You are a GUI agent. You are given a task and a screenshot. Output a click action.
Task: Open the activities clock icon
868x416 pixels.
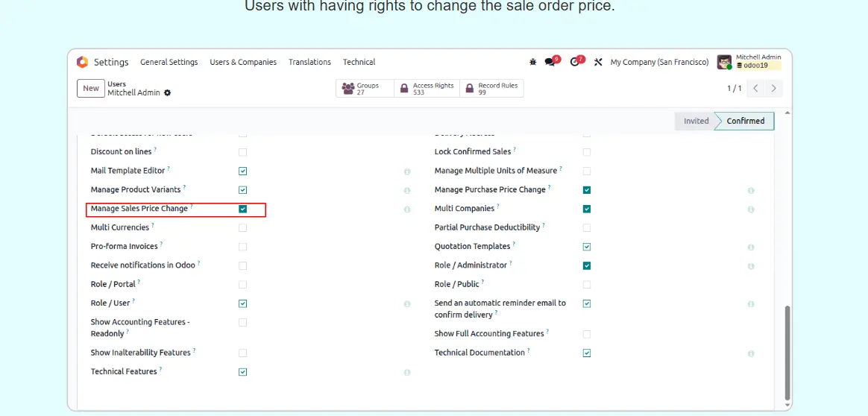pos(575,62)
